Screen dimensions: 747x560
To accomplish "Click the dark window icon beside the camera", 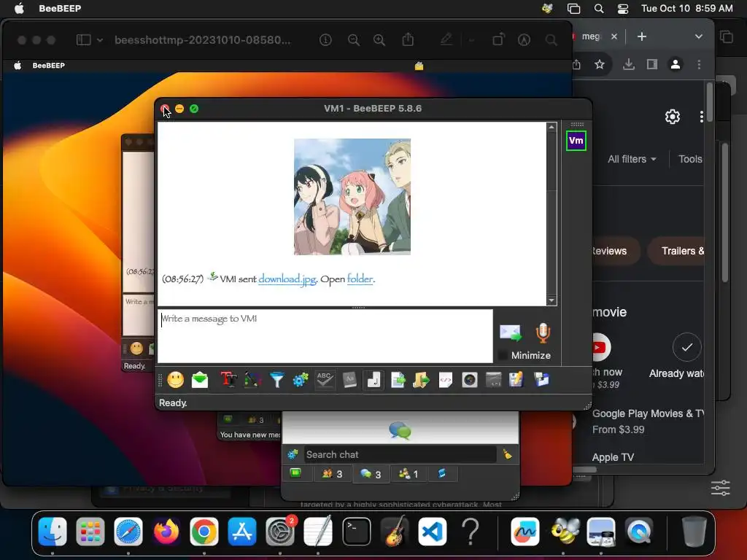I will coord(493,380).
